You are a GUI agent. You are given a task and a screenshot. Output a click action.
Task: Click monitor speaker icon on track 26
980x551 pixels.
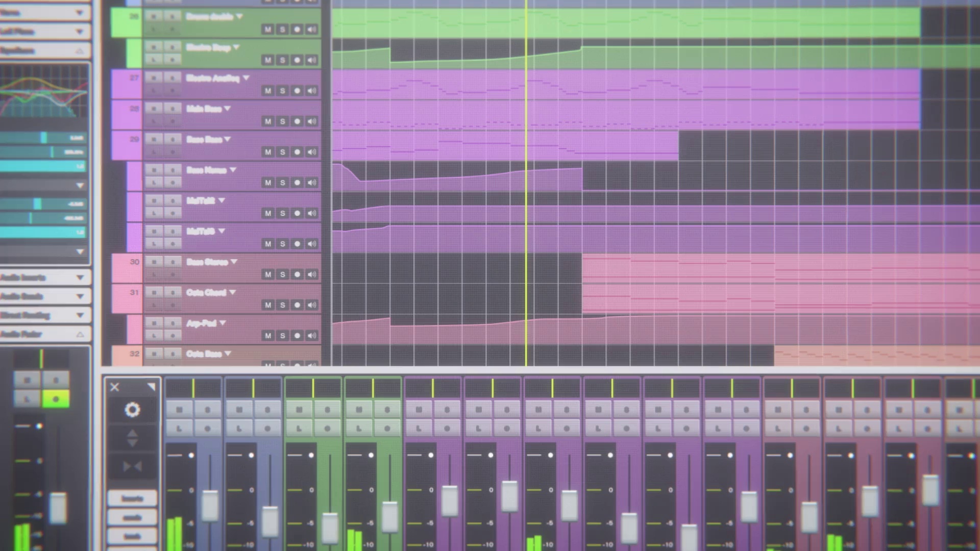[311, 30]
